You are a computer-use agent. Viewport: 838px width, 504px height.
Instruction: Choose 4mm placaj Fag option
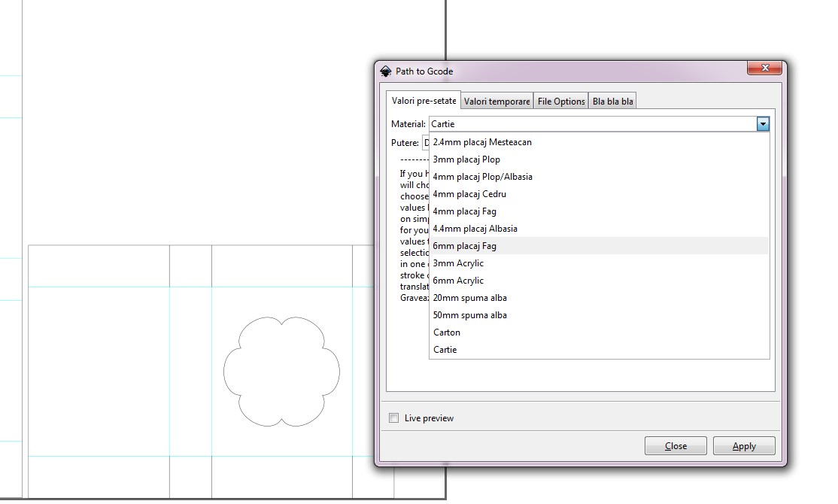pyautogui.click(x=464, y=211)
